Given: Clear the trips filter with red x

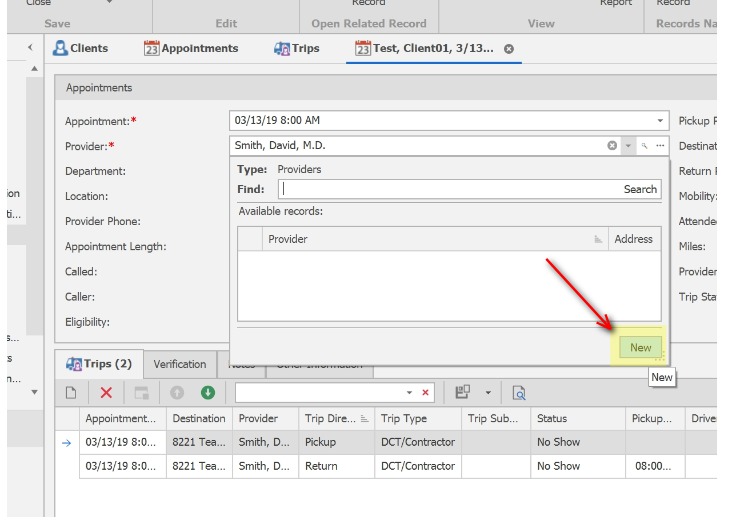Looking at the screenshot, I should point(425,393).
